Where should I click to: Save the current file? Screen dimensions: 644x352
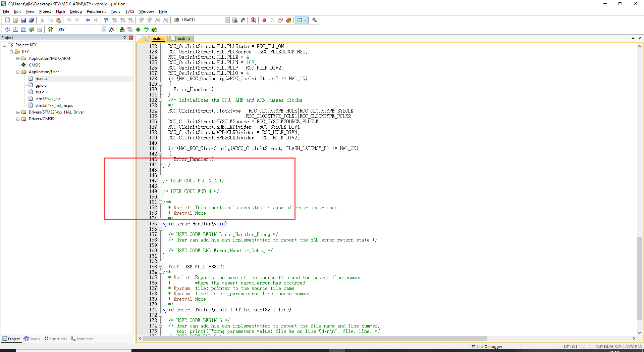[23, 20]
